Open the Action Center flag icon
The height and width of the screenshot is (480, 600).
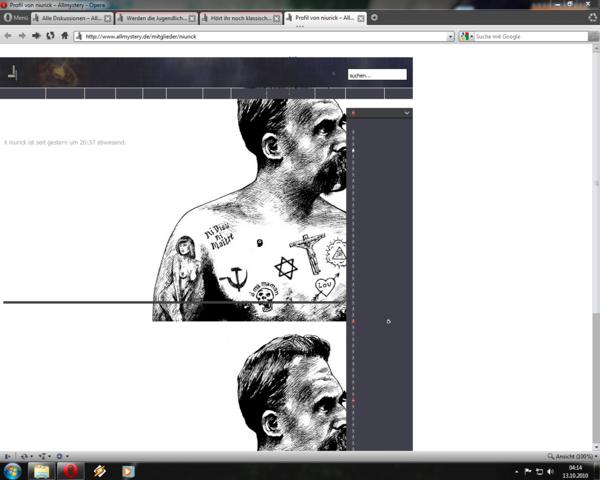528,472
